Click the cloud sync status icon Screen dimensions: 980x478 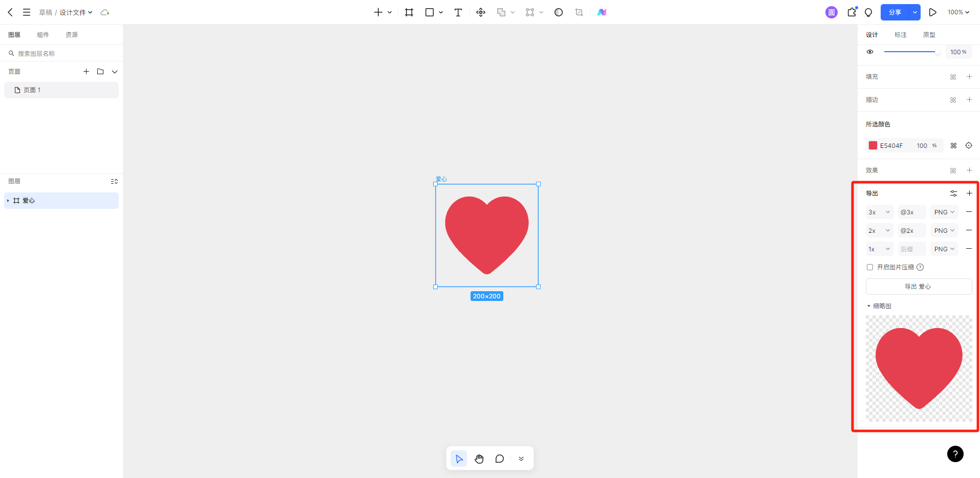105,12
